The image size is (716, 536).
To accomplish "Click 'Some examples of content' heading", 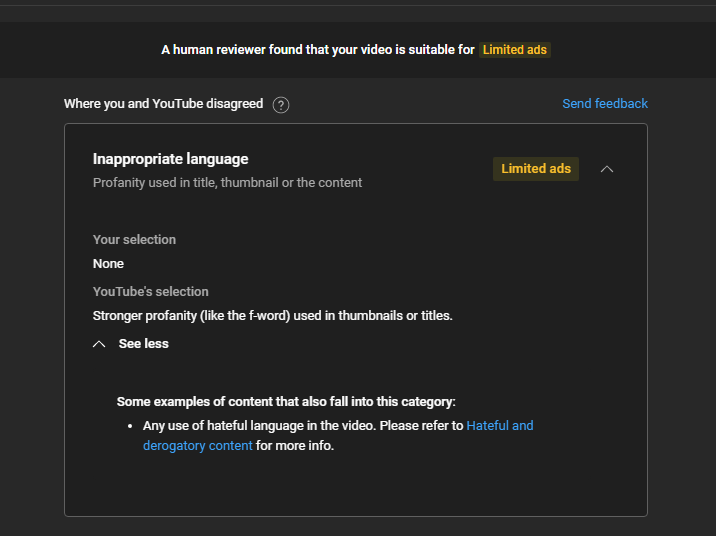I will (x=286, y=402).
